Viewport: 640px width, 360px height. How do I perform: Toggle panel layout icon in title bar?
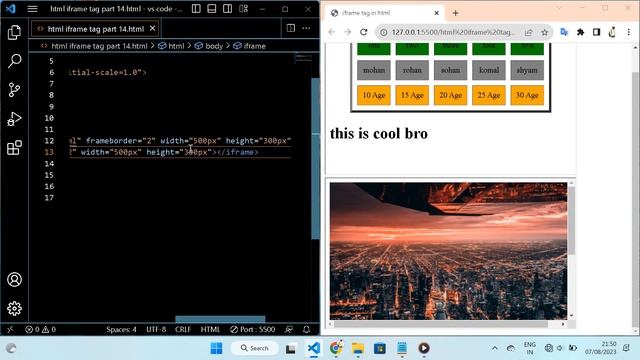click(212, 9)
